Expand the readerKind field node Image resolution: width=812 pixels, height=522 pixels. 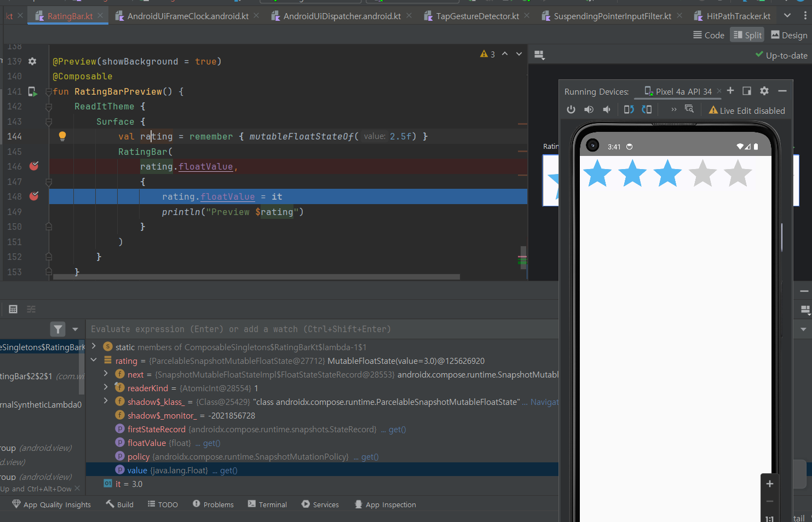coord(106,387)
